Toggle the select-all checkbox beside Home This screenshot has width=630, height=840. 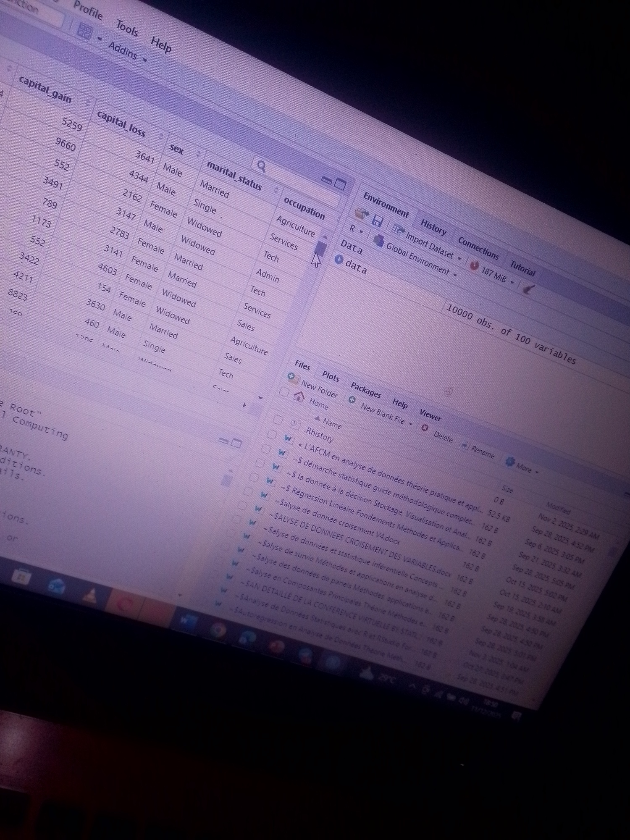pos(284,391)
